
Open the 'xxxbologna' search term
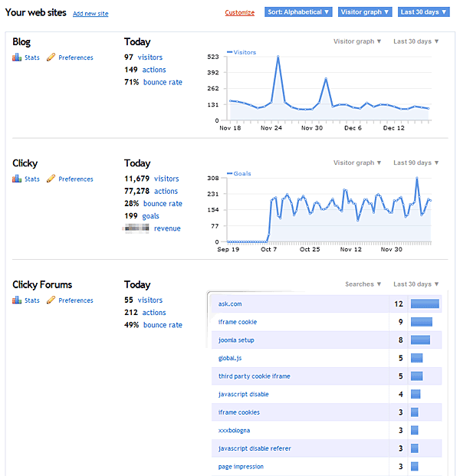pyautogui.click(x=234, y=430)
